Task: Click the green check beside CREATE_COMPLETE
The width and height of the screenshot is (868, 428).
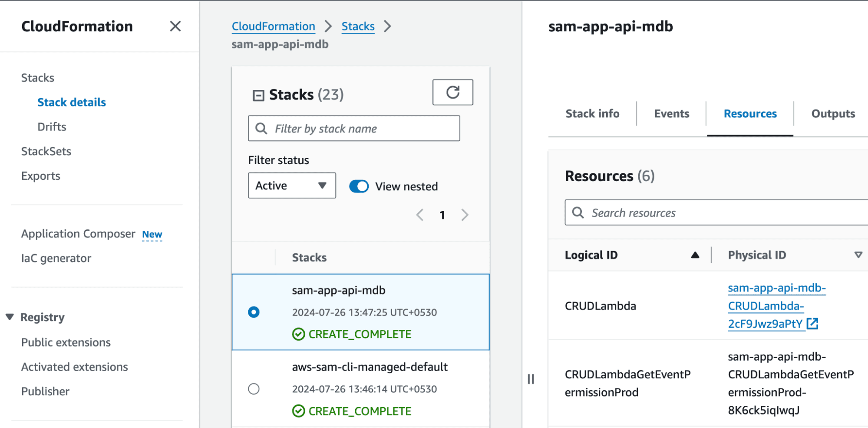Action: coord(298,334)
